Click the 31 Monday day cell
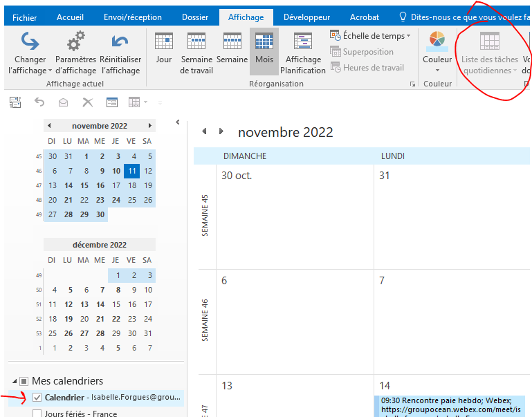The image size is (532, 417). pos(452,217)
